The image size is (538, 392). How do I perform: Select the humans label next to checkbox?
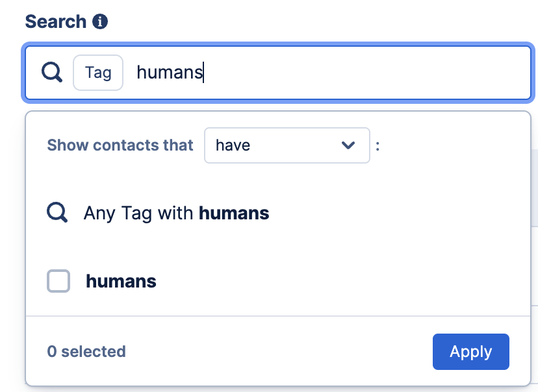click(121, 281)
